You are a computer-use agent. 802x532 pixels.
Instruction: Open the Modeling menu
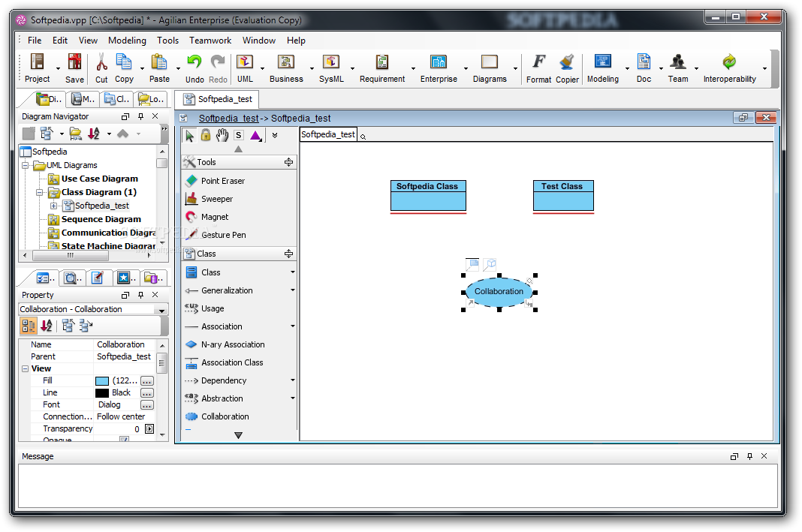pyautogui.click(x=127, y=41)
